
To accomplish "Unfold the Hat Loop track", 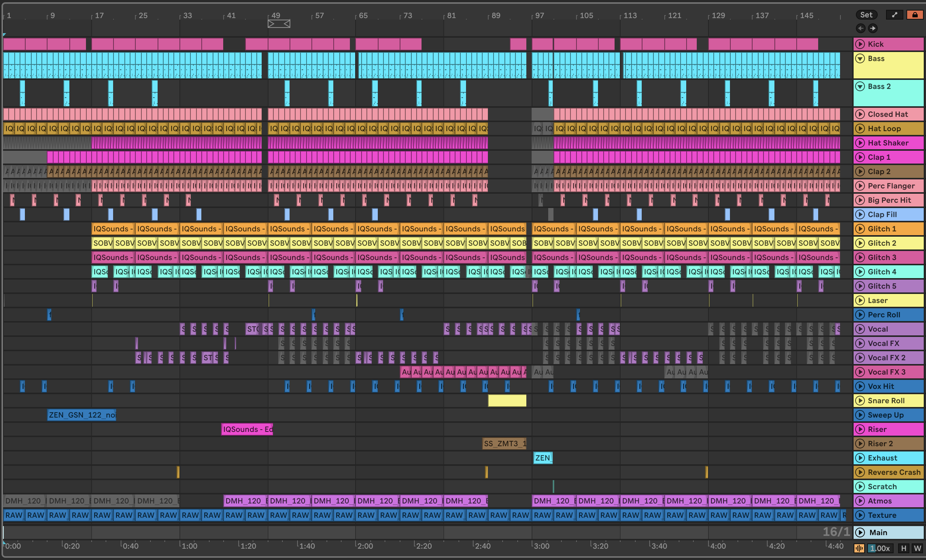I will [x=860, y=129].
